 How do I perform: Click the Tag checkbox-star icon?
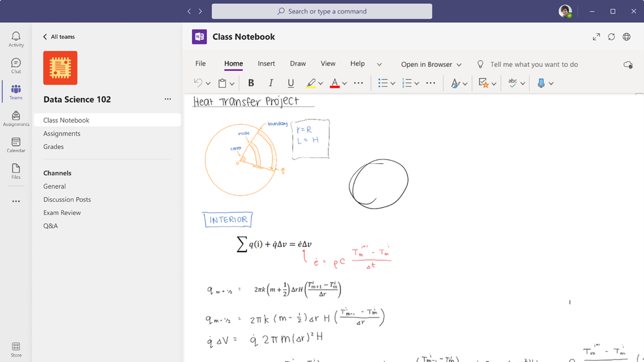click(484, 83)
